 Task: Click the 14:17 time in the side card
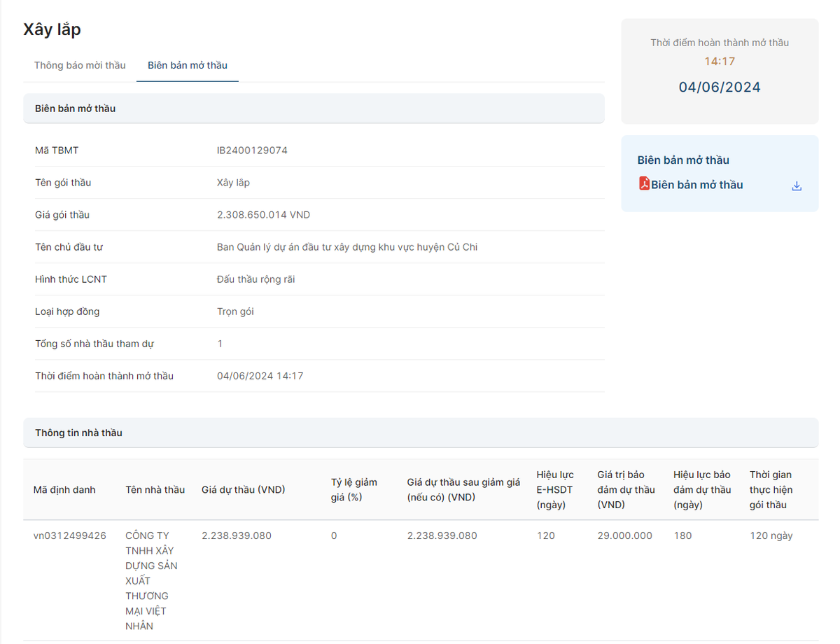pyautogui.click(x=719, y=62)
